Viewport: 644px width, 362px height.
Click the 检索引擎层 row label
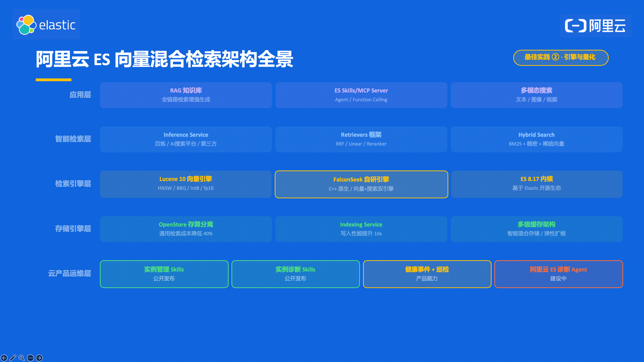73,184
